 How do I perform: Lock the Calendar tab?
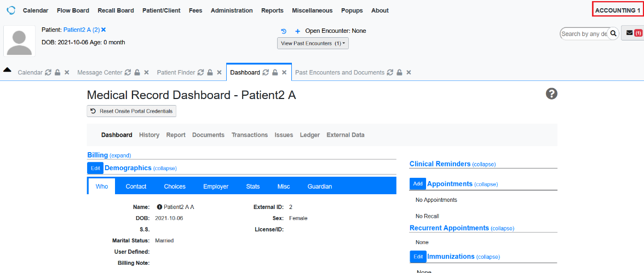pyautogui.click(x=58, y=73)
